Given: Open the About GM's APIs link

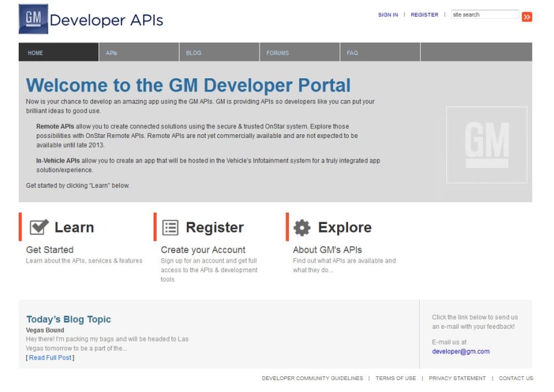Looking at the screenshot, I should point(328,250).
